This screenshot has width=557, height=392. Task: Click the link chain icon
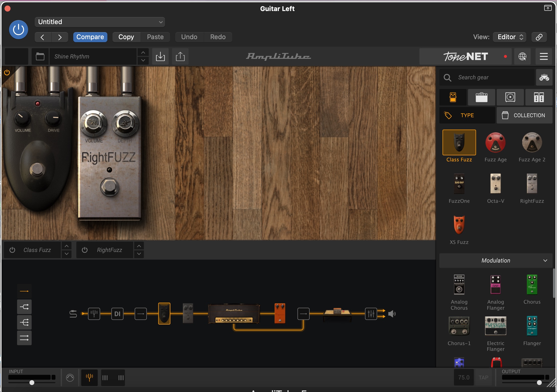[x=539, y=37]
